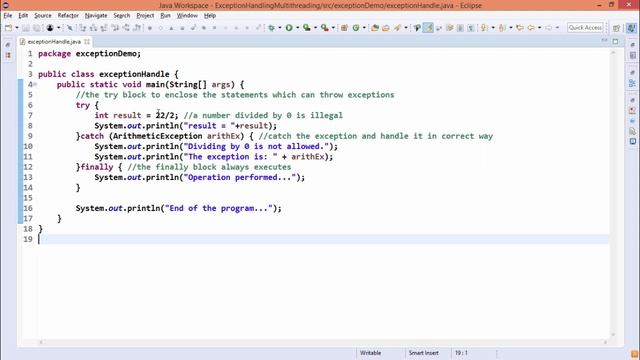Close the exceptionHandle.java editor tab
This screenshot has height=360, width=640.
(87, 42)
